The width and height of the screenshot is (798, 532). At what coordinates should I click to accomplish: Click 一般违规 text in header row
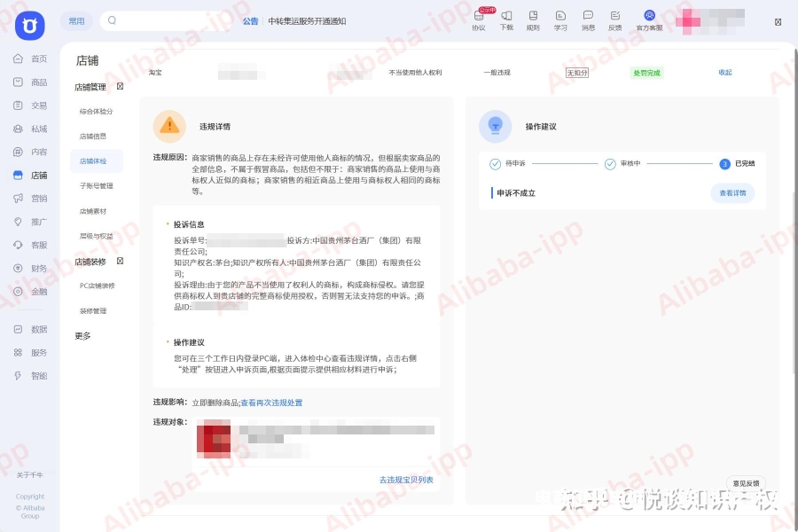tap(497, 73)
